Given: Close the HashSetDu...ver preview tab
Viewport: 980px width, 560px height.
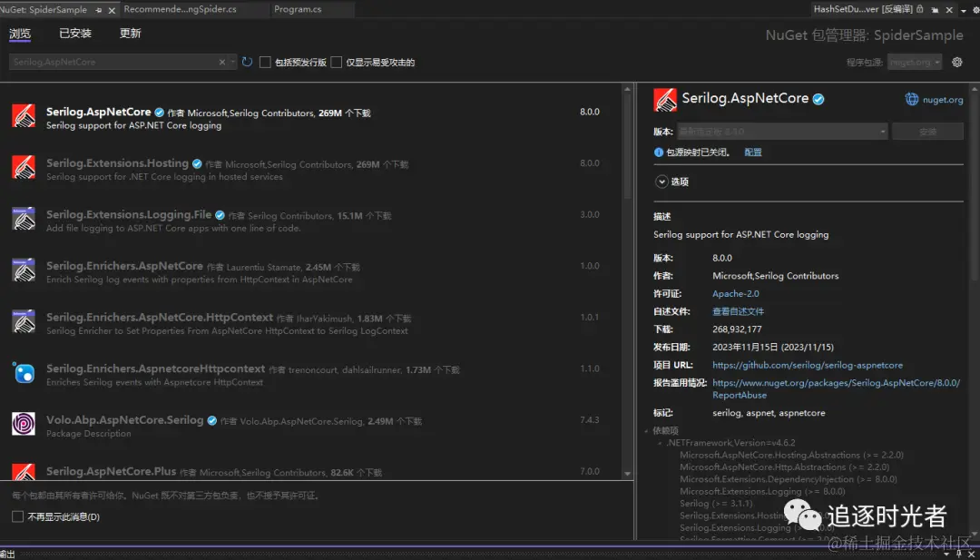Looking at the screenshot, I should [x=950, y=10].
